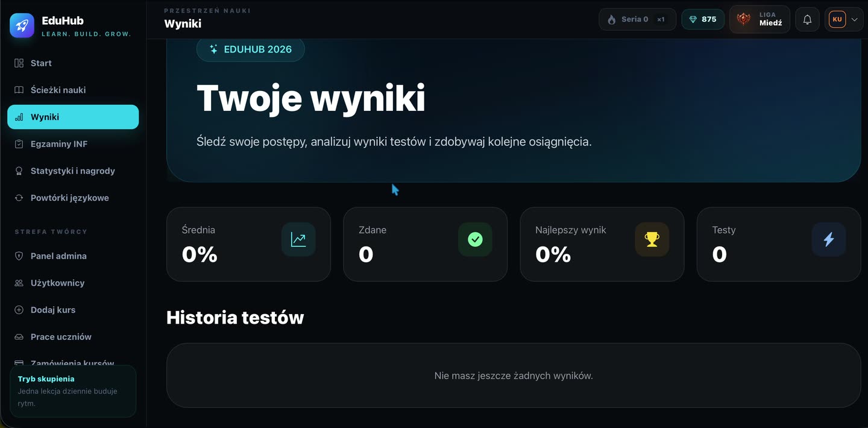The width and height of the screenshot is (868, 428).
Task: Click the Tryb skupienia card
Action: coord(73,391)
